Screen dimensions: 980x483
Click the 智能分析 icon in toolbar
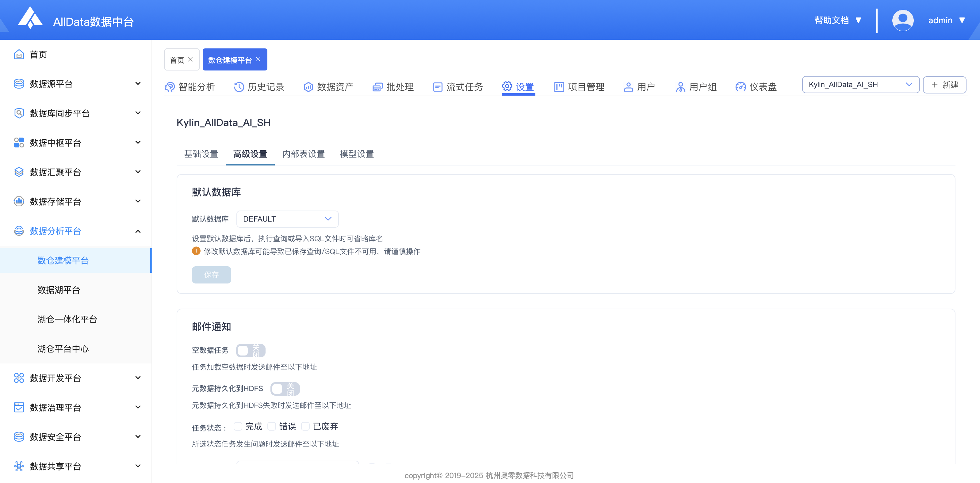point(170,87)
